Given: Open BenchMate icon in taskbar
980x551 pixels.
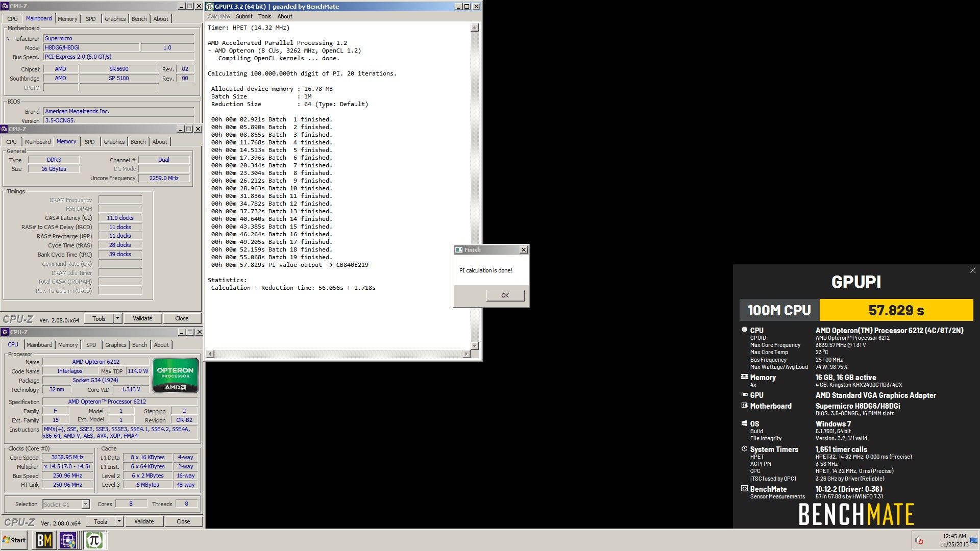Looking at the screenshot, I should tap(44, 540).
